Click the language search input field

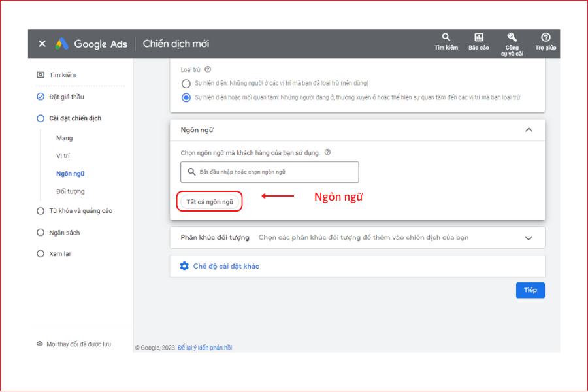point(270,172)
